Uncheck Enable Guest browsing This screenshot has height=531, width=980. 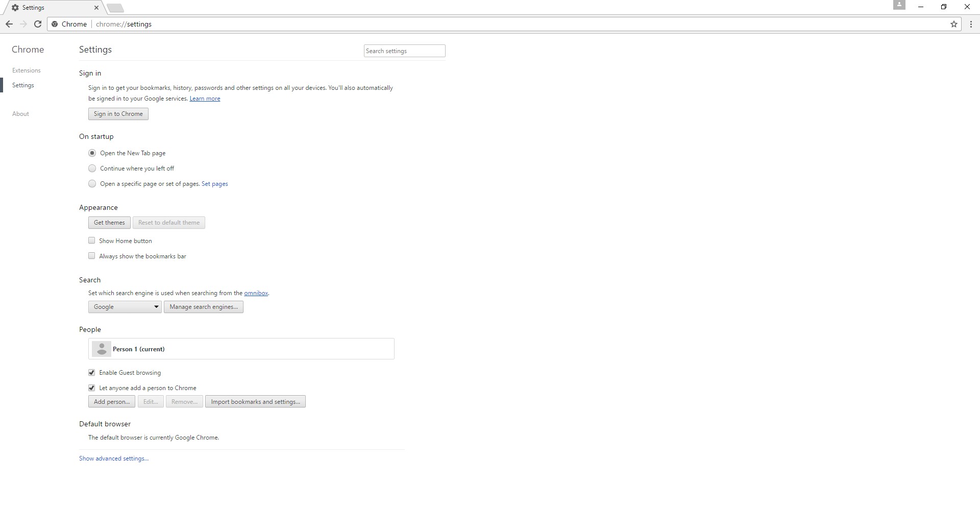click(92, 373)
